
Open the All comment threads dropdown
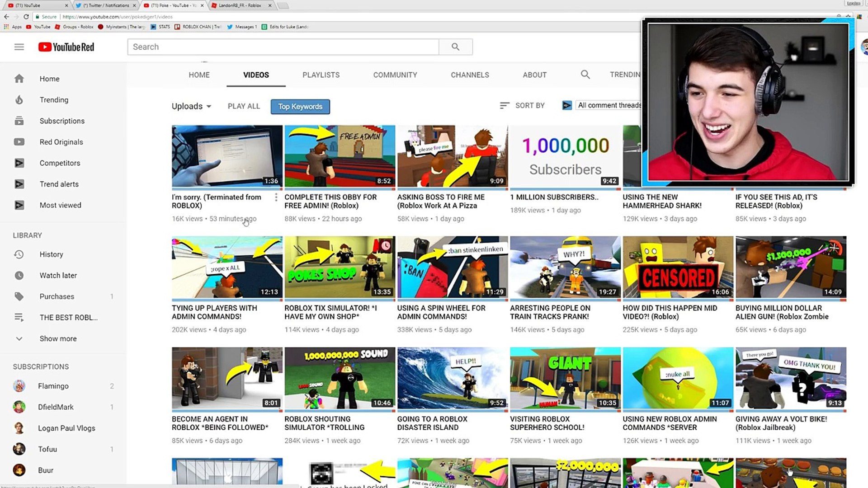[x=609, y=105]
